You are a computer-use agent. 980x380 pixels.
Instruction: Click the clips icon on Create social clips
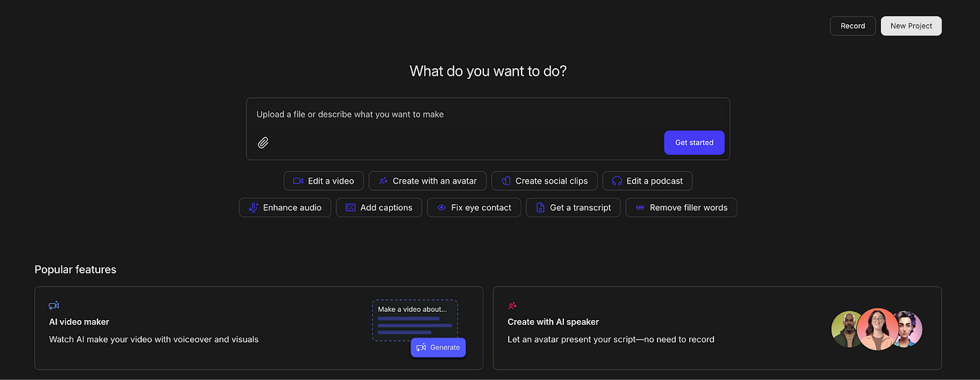coord(505,181)
